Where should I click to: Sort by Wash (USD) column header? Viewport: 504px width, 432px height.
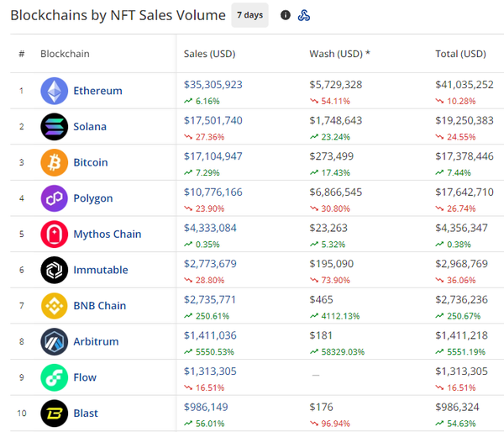click(x=339, y=54)
